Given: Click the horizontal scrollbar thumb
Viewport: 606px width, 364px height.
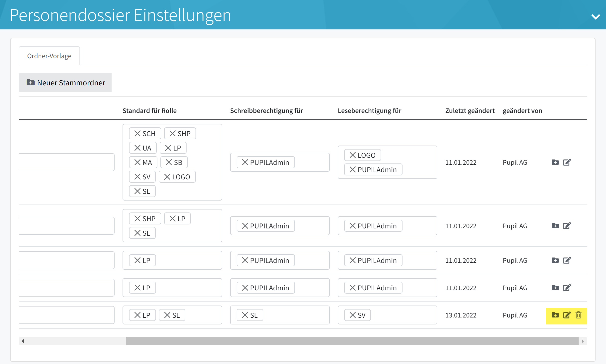Looking at the screenshot, I should (x=352, y=341).
